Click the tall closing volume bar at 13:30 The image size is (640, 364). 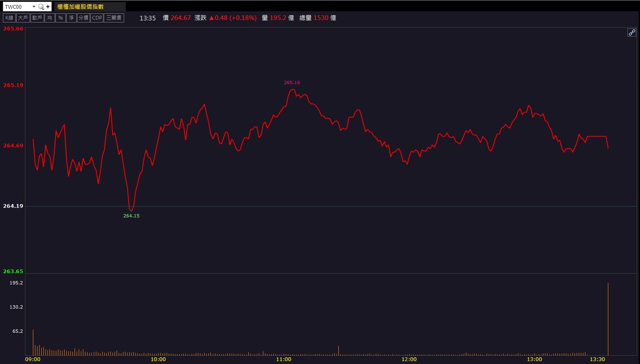(608, 321)
